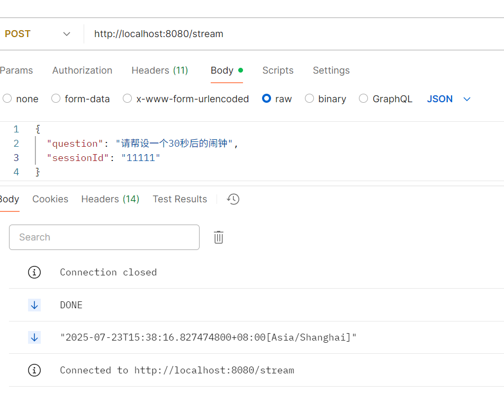Select the raw body type

(277, 99)
